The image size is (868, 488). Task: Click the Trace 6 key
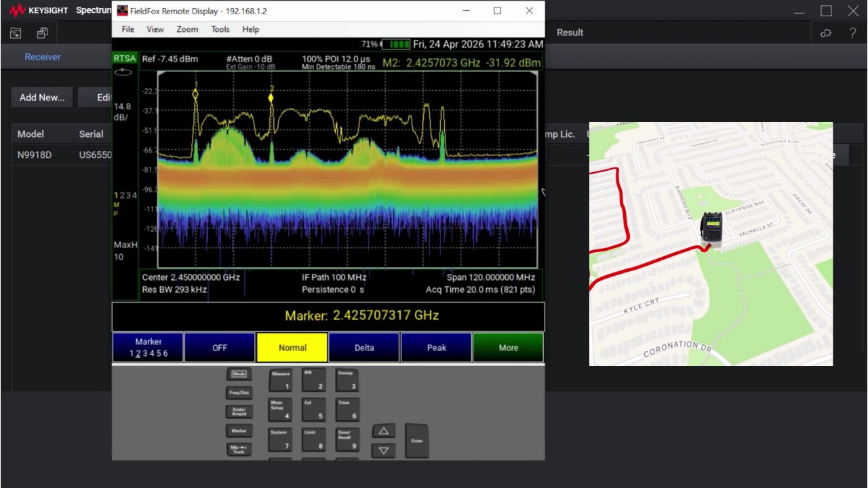(x=346, y=409)
